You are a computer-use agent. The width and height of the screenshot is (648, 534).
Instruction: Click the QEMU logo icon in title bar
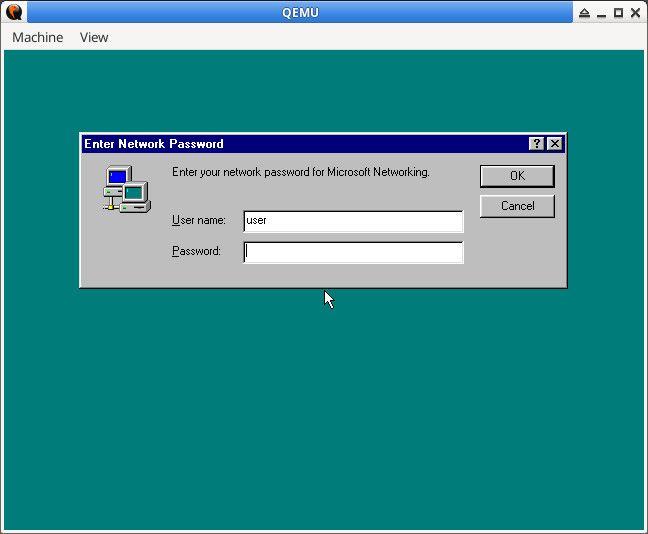pos(14,12)
